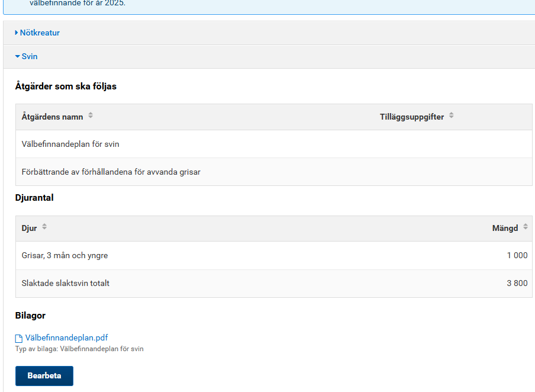535x392 pixels.
Task: Open the Välbefinnandeplan.pdf attachment link
Action: (x=66, y=338)
